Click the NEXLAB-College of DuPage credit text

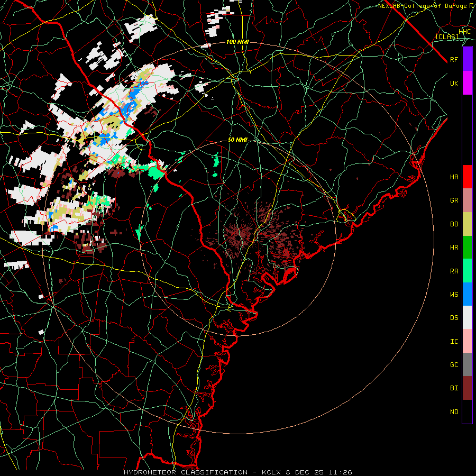pyautogui.click(x=422, y=6)
